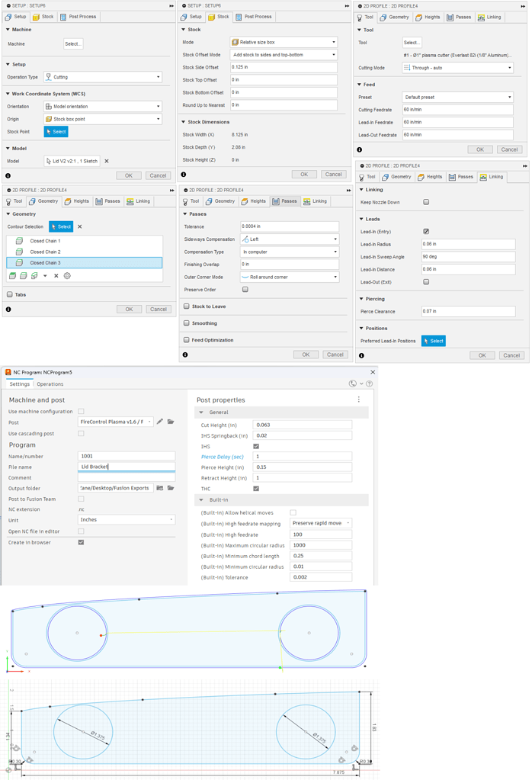
Task: Click the Pierce Delay input field
Action: (x=321, y=457)
